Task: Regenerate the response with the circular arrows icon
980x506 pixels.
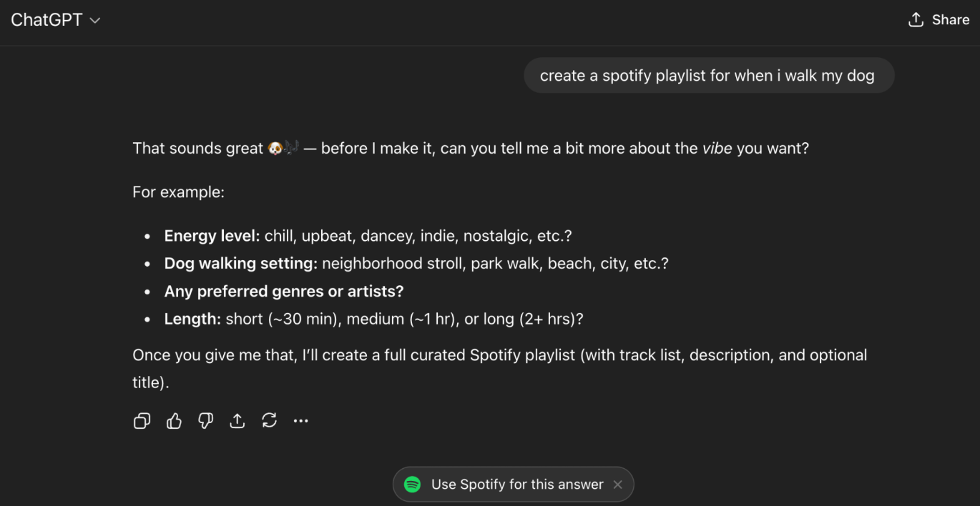Action: click(x=269, y=421)
